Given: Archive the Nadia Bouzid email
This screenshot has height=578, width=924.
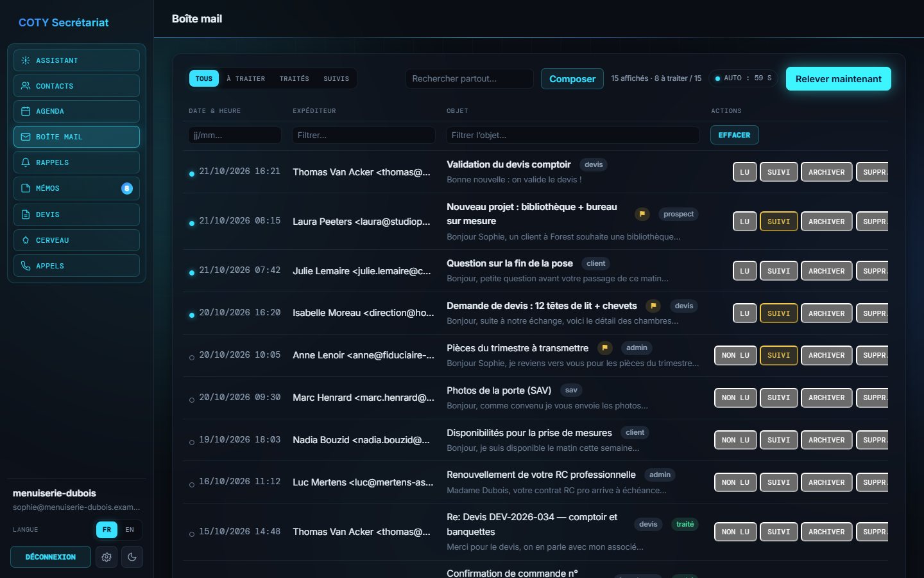Looking at the screenshot, I should pyautogui.click(x=826, y=440).
